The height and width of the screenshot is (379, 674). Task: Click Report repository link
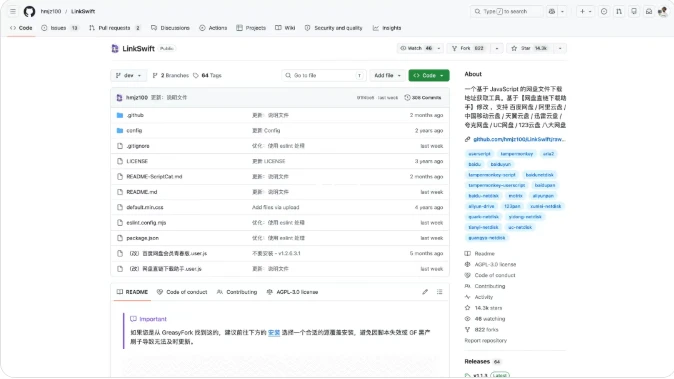point(486,340)
